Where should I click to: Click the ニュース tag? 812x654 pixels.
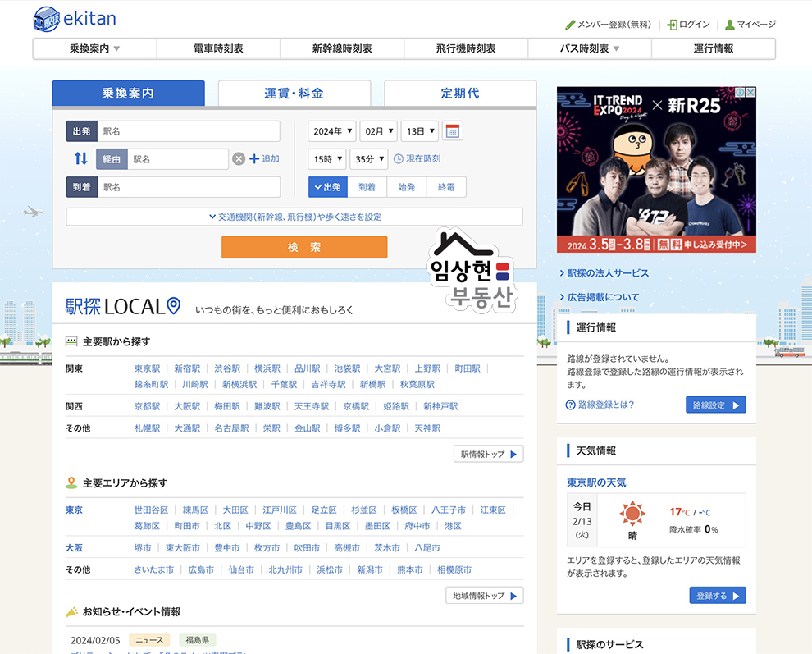coord(149,640)
